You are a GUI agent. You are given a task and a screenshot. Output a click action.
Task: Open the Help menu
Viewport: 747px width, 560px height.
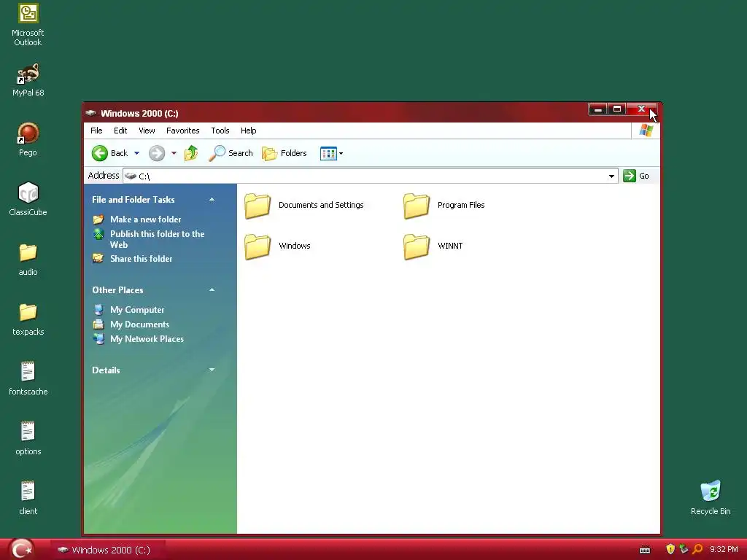pos(248,131)
